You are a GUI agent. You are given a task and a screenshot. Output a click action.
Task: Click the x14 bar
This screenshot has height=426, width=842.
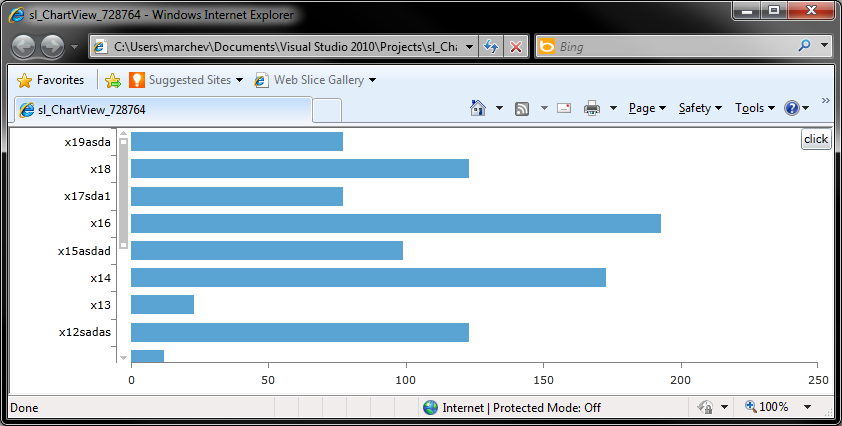point(368,278)
